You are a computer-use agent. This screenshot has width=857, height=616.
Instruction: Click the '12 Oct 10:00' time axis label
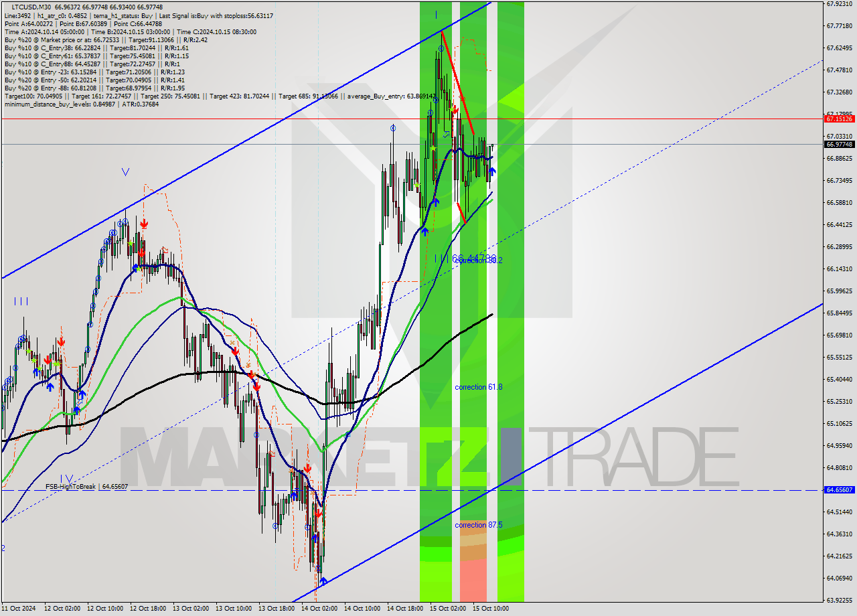tap(104, 609)
